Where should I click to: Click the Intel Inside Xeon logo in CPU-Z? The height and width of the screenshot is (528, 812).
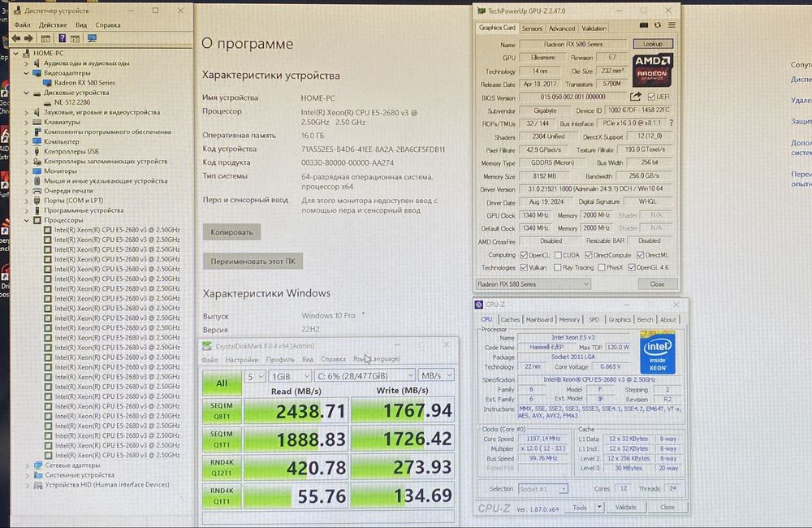tap(658, 353)
